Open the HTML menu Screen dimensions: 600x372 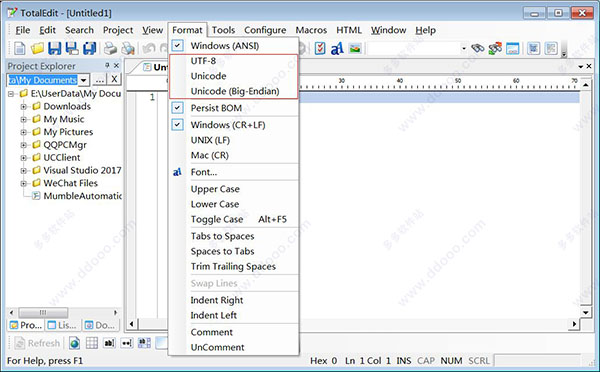click(x=349, y=30)
